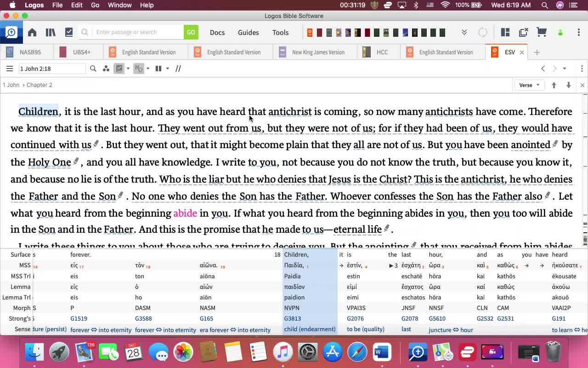This screenshot has height=368, width=588.
Task: Toggle the inline interlinear button
Action: coord(139,69)
